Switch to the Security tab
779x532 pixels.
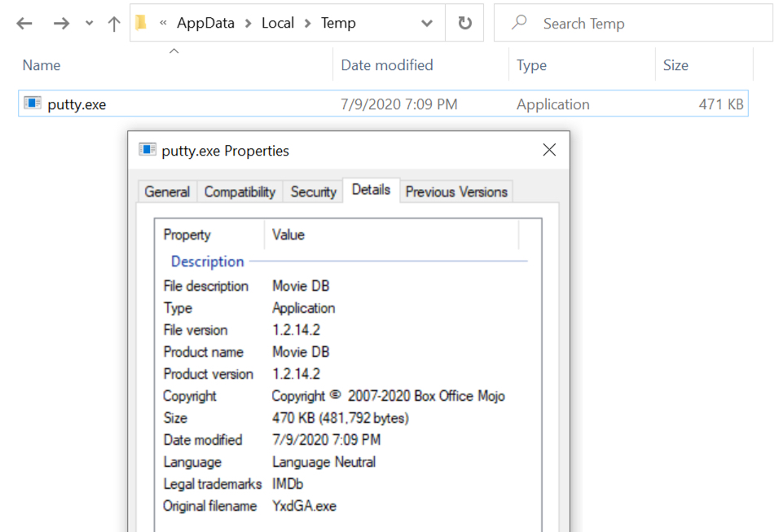[313, 191]
